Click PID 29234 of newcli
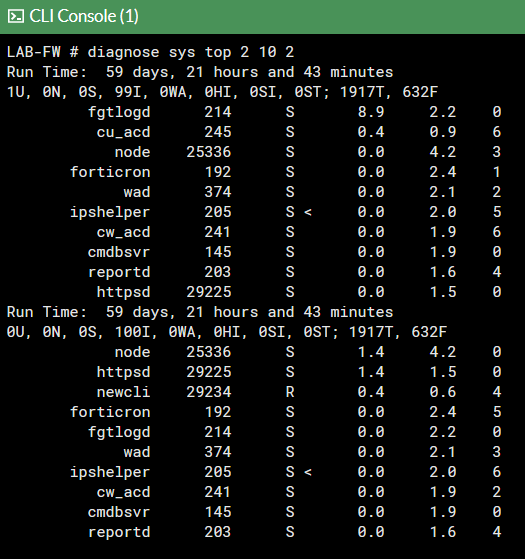The width and height of the screenshot is (525, 559). pyautogui.click(x=209, y=392)
